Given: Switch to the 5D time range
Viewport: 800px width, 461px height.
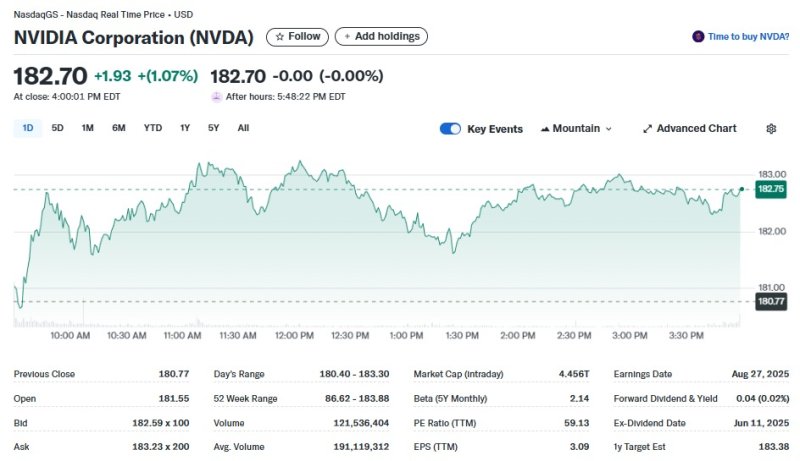Looking at the screenshot, I should point(57,128).
